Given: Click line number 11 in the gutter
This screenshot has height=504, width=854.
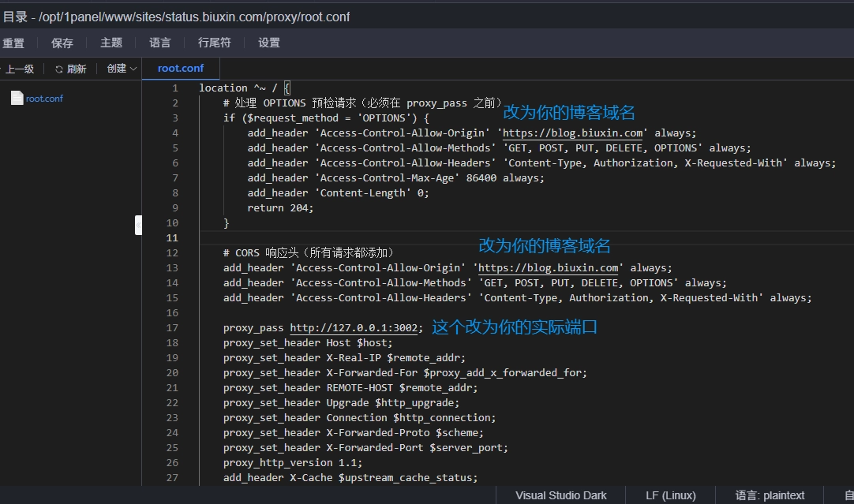Looking at the screenshot, I should click(x=172, y=238).
